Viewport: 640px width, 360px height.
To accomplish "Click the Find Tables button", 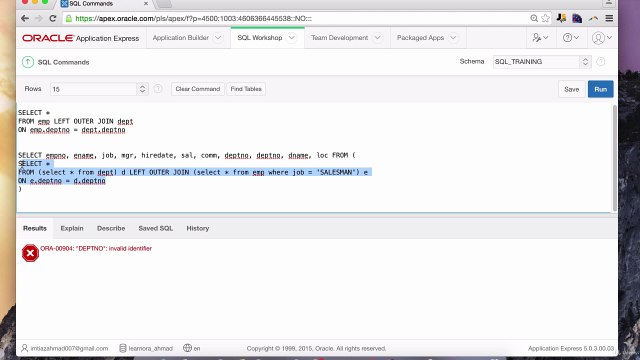I will coord(246,89).
